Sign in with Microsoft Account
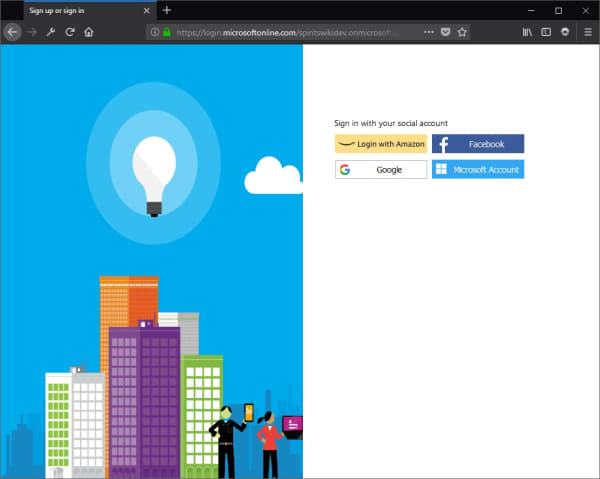Image resolution: width=600 pixels, height=479 pixels. [x=478, y=169]
